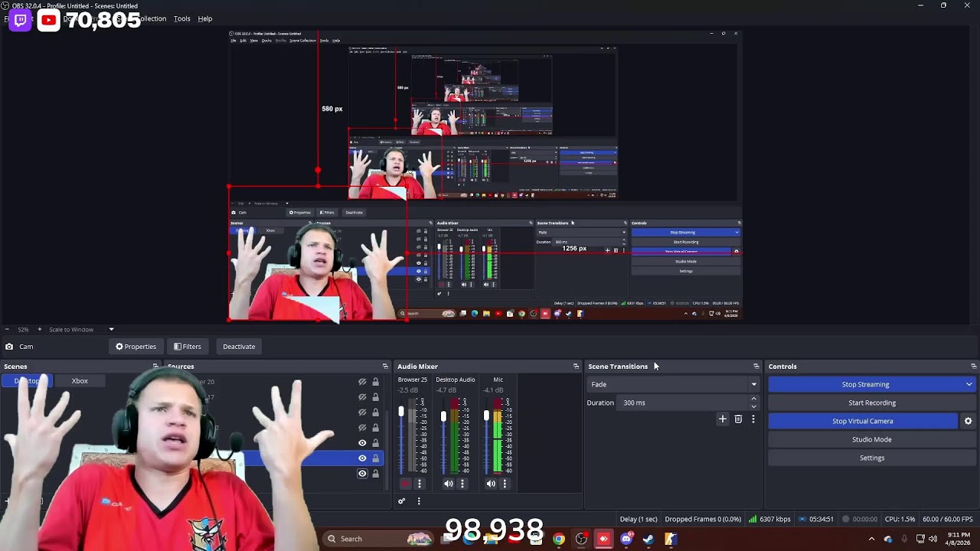Add a new scene transition
This screenshot has height=551, width=980.
tap(722, 419)
